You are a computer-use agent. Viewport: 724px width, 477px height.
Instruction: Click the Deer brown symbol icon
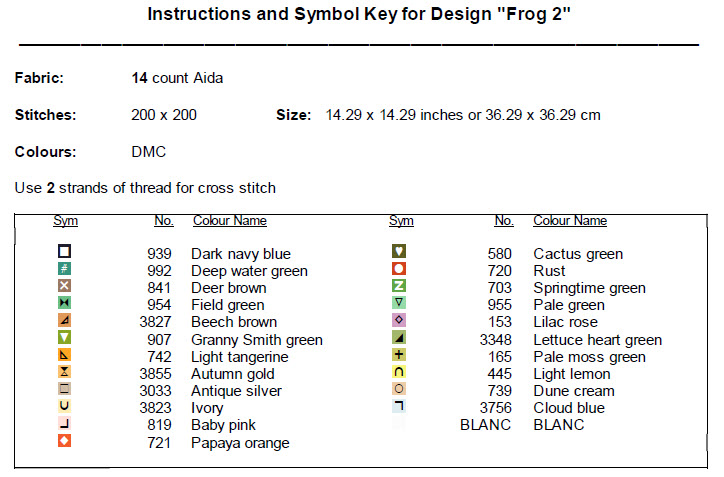(x=65, y=286)
